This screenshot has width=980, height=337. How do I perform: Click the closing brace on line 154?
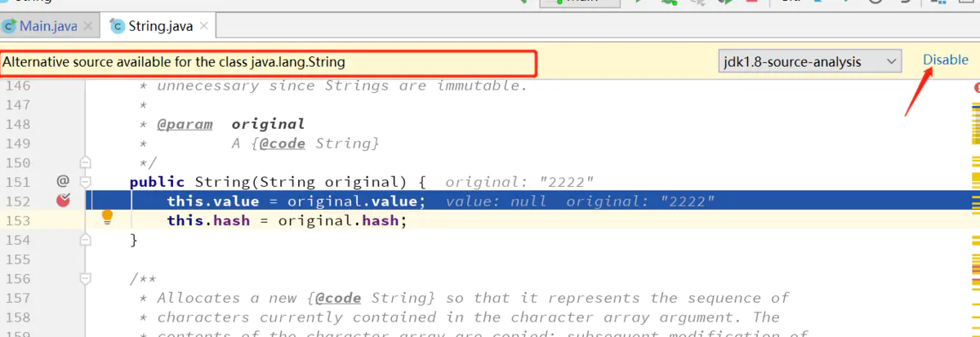(134, 240)
